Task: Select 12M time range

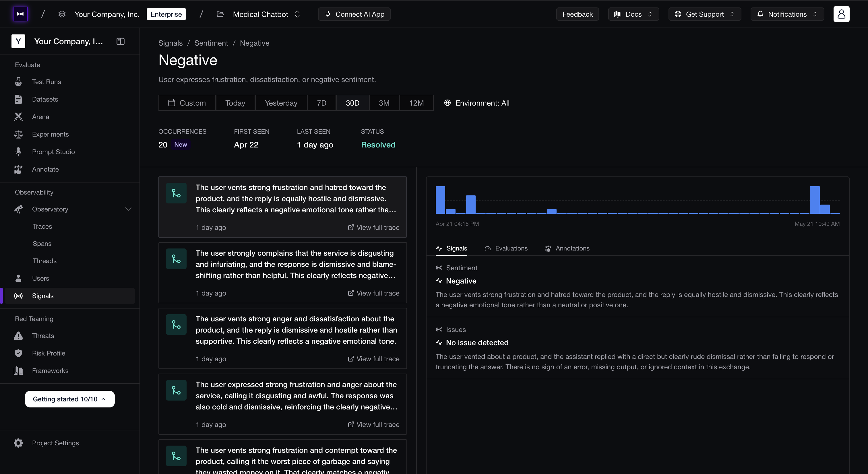Action: [416, 103]
